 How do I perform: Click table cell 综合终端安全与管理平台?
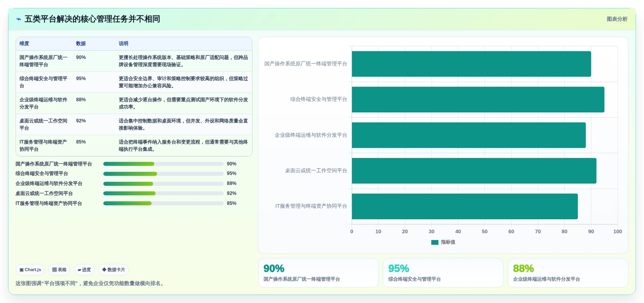pyautogui.click(x=43, y=82)
